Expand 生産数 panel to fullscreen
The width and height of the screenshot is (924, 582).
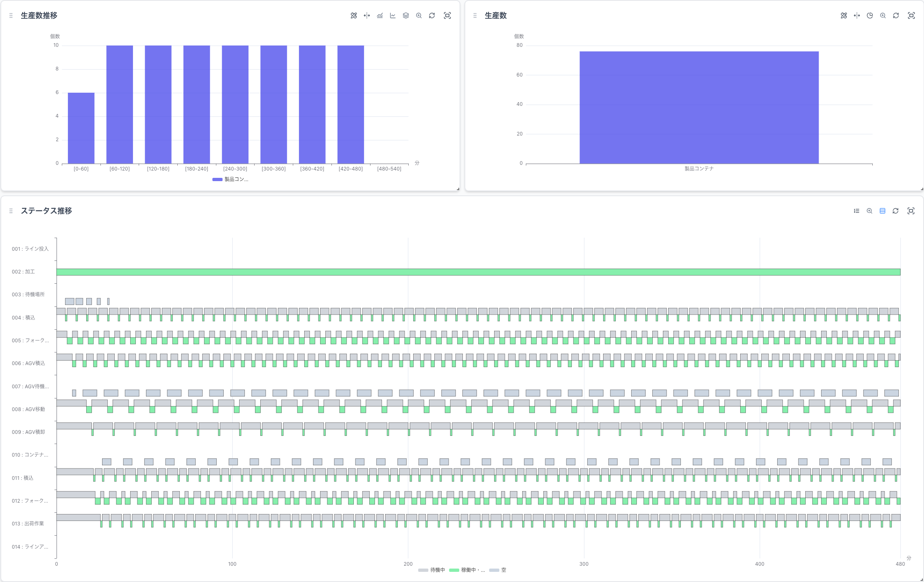tap(911, 15)
